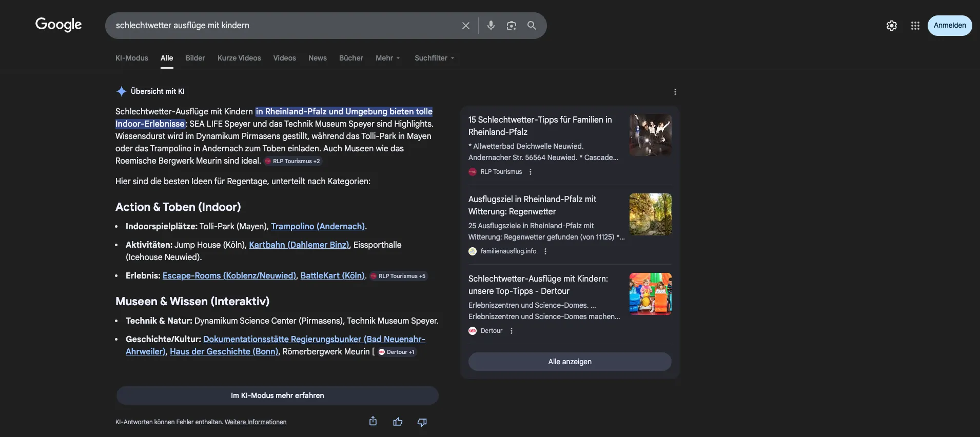Go to the News tab
This screenshot has width=980, height=437.
pos(318,58)
